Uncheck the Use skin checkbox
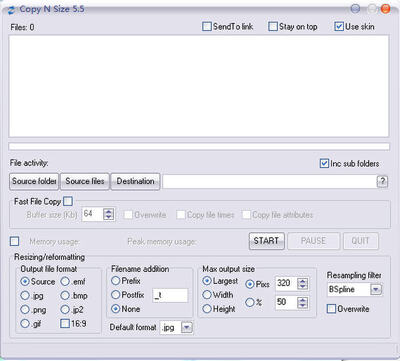400x361 pixels. (339, 26)
